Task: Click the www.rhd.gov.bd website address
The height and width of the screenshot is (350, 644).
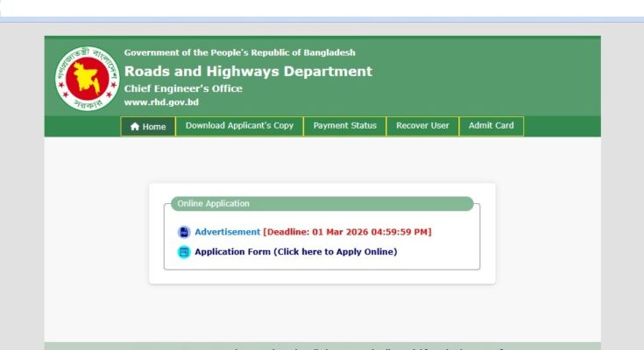Action: point(161,102)
